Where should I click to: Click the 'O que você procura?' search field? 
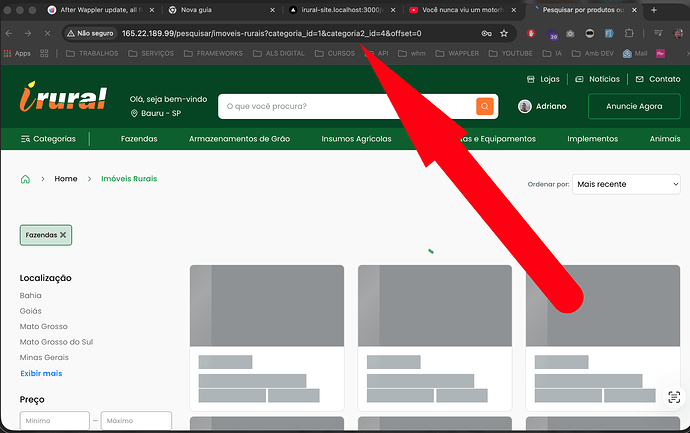coord(345,106)
